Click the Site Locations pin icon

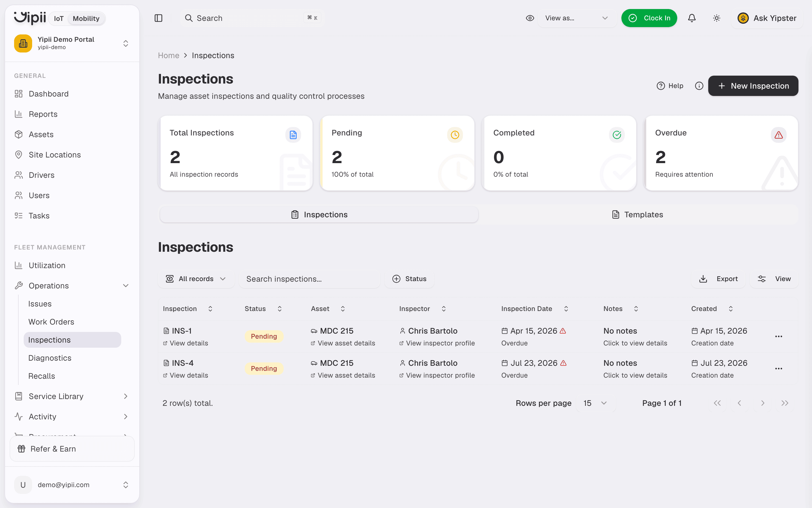[x=18, y=155]
